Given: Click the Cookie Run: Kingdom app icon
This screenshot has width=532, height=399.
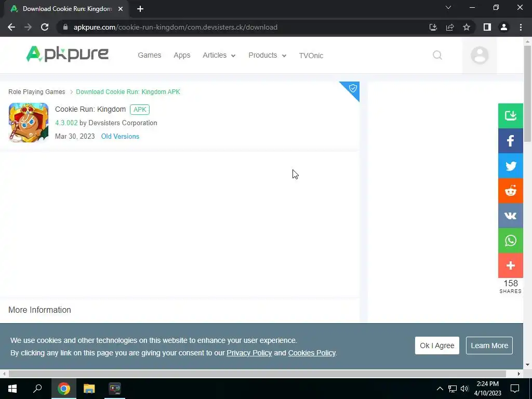Looking at the screenshot, I should (29, 123).
